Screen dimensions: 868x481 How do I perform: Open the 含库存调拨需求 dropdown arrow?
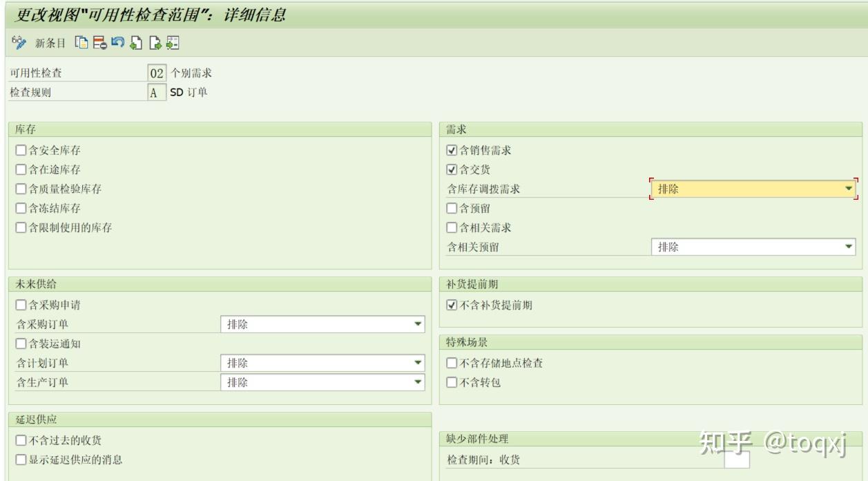tap(848, 188)
